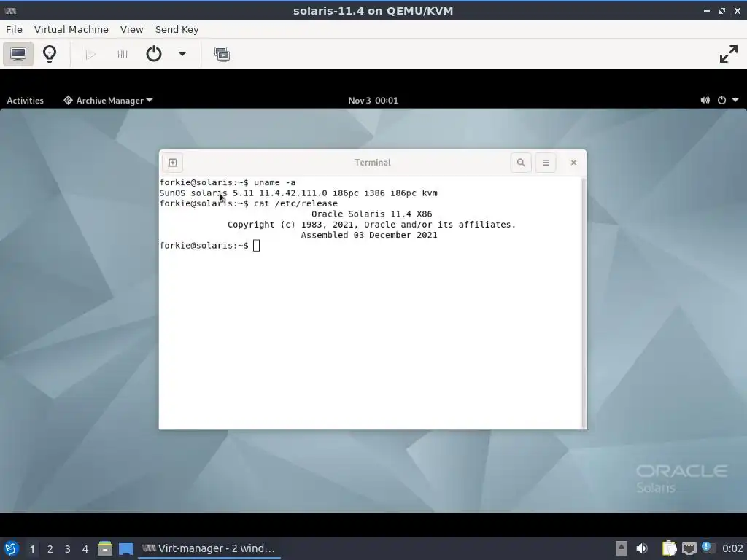
Task: Open the Virtual Machine menu
Action: (71, 29)
